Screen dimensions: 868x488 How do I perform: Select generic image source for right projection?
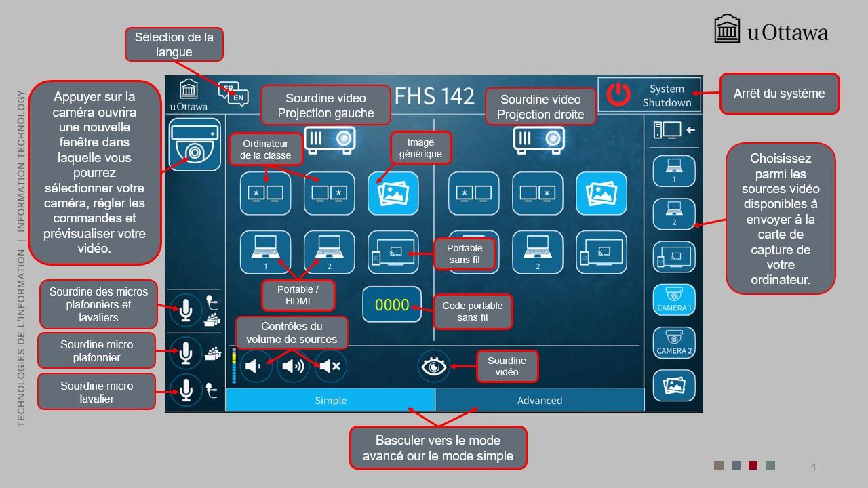[601, 193]
